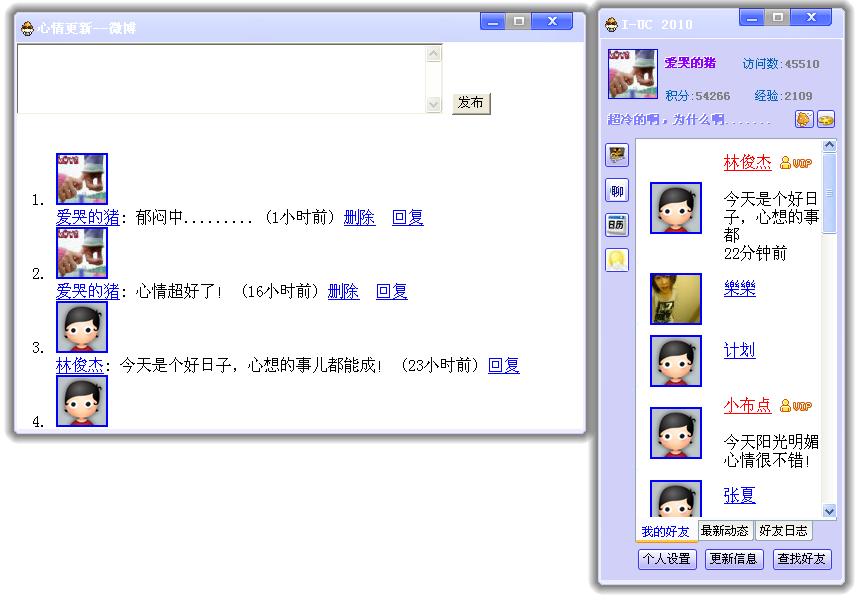860x600 pixels.
Task: Click text area scrollbar up arrow
Action: 434,53
